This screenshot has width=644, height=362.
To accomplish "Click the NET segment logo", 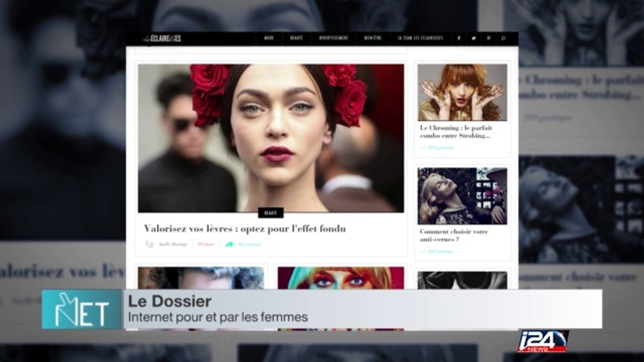I will point(82,309).
